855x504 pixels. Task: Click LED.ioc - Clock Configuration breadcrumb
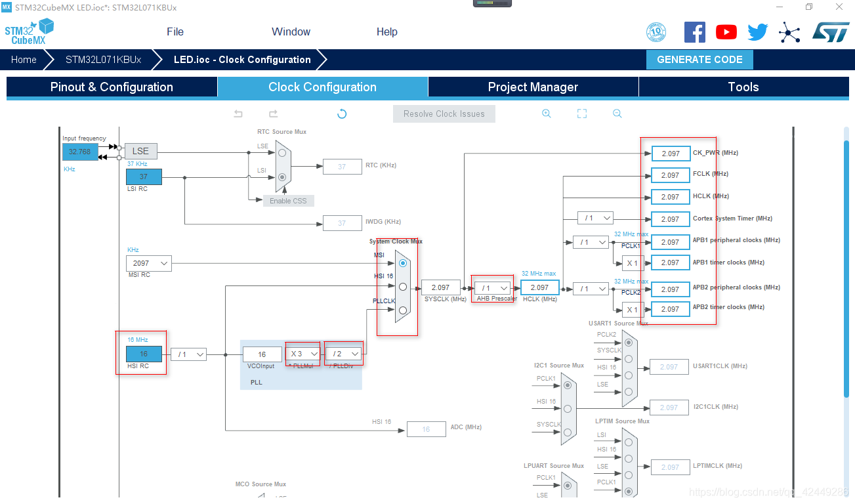pos(242,59)
